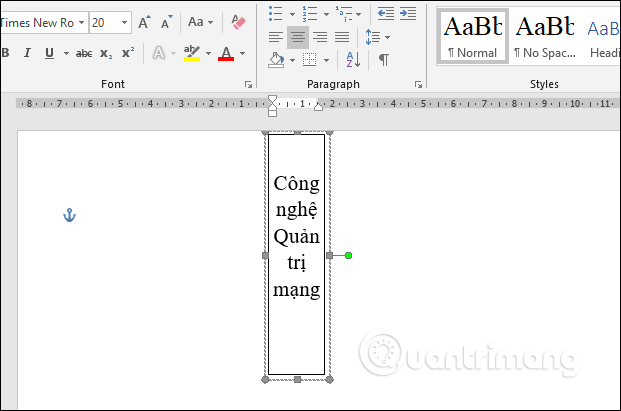Open Font dialog launcher
Image resolution: width=621 pixels, height=411 pixels.
248,84
